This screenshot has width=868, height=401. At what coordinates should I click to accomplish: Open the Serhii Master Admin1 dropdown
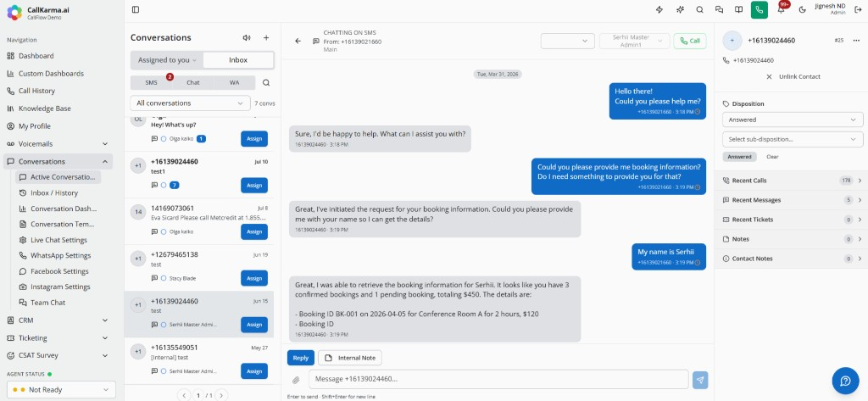coord(634,41)
